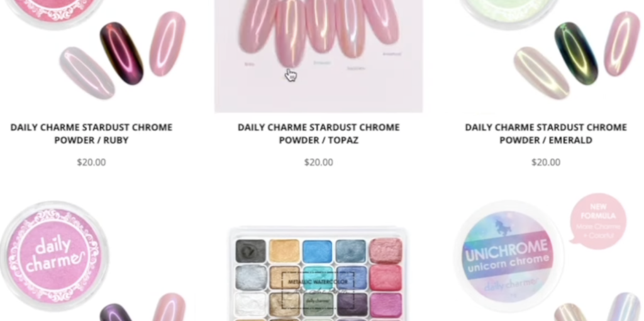Click the black paint pan in watercolor palette

click(250, 251)
